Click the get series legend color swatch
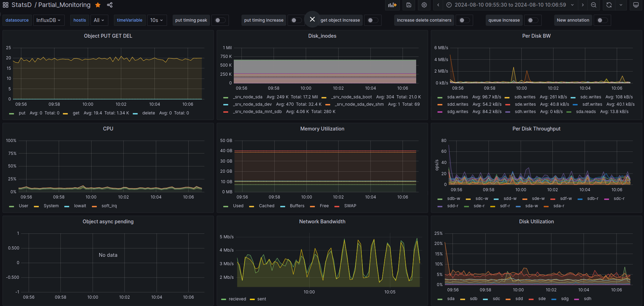Viewport: 644px width, 306px height. point(65,113)
